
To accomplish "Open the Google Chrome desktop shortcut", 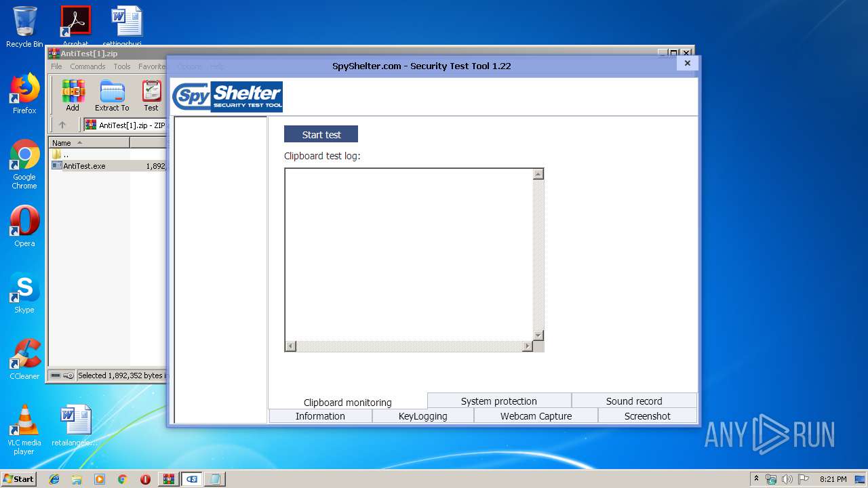I will pos(24,164).
